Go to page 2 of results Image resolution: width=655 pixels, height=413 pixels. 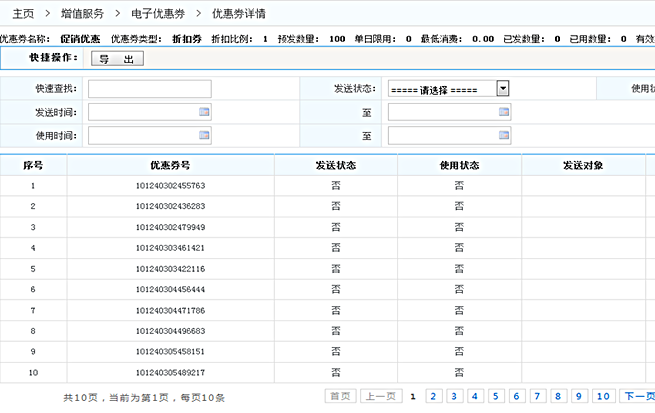tap(432, 396)
